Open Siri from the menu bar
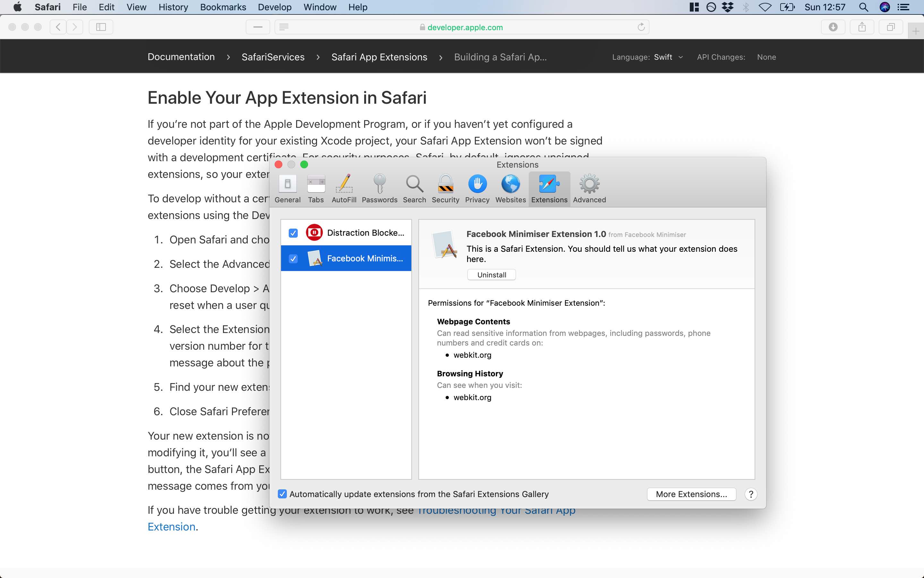The height and width of the screenshot is (578, 924). [885, 7]
